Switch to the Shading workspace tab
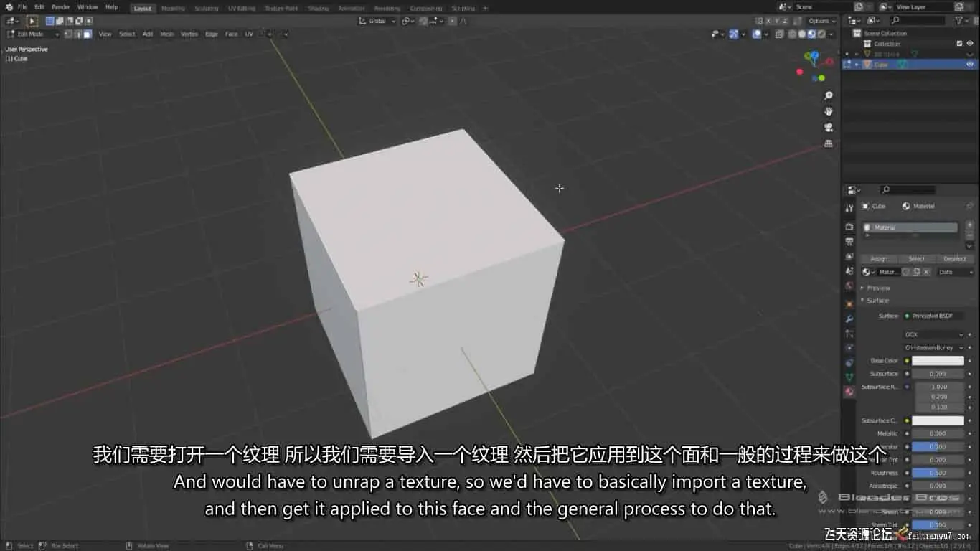This screenshot has height=551, width=980. 318,8
